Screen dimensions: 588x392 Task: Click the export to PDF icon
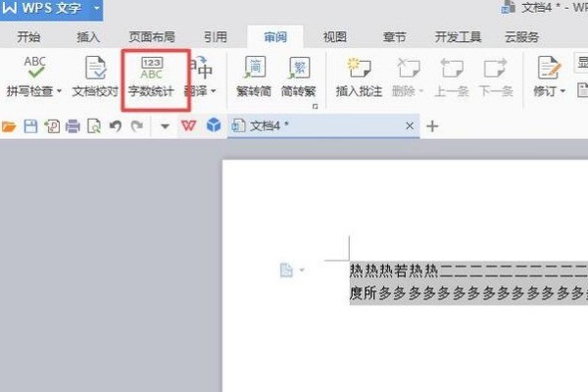(x=52, y=126)
